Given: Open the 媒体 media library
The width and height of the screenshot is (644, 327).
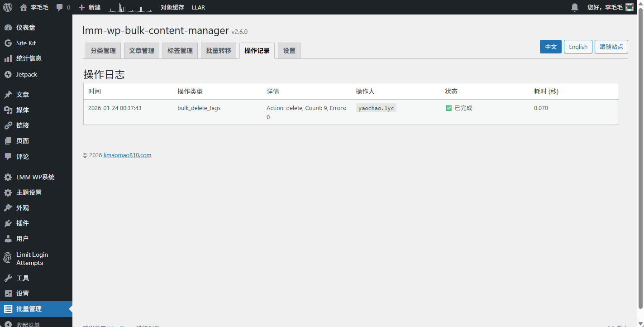Looking at the screenshot, I should (x=23, y=110).
